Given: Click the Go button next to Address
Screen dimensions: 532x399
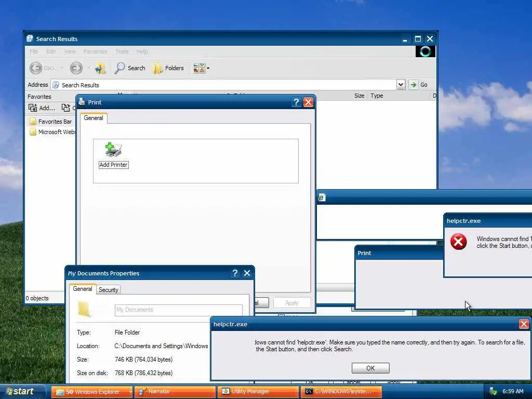Looking at the screenshot, I should [418, 85].
